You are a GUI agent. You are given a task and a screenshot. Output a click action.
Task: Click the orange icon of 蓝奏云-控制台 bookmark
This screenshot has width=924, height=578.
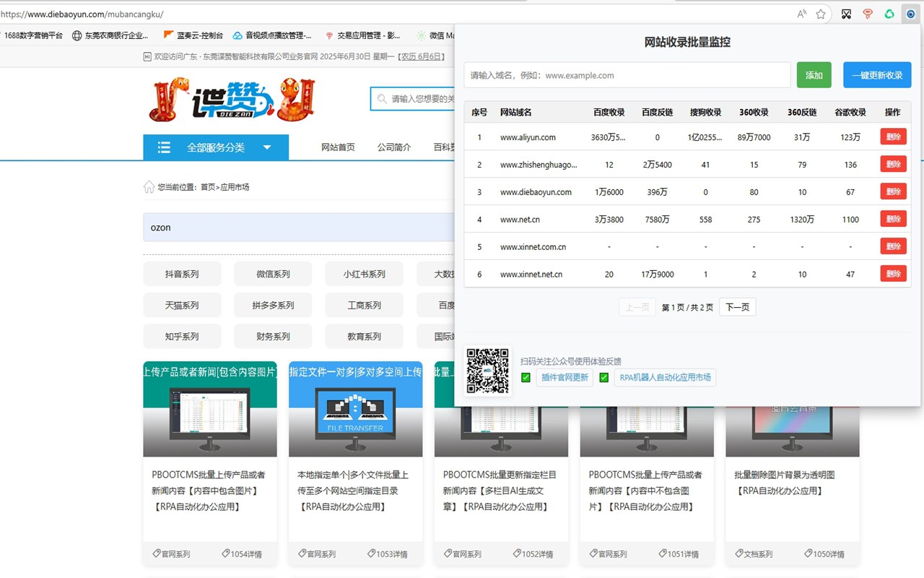[x=168, y=35]
